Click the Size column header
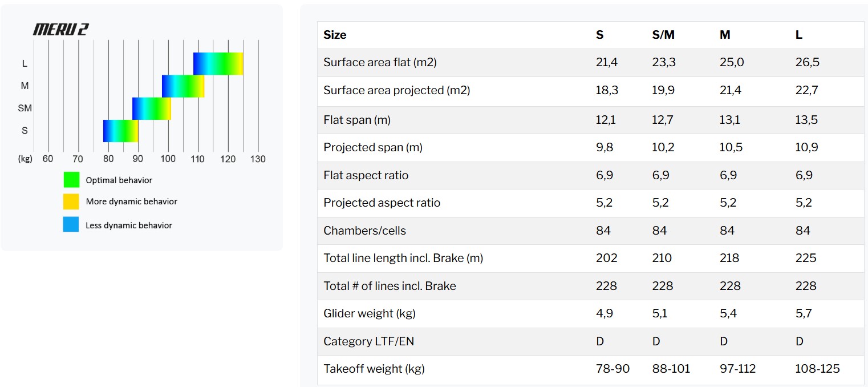 tap(335, 35)
